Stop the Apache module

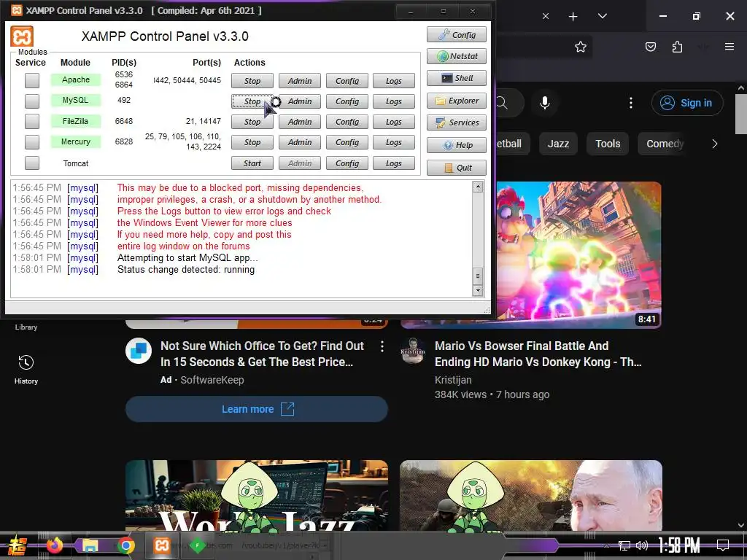[252, 81]
